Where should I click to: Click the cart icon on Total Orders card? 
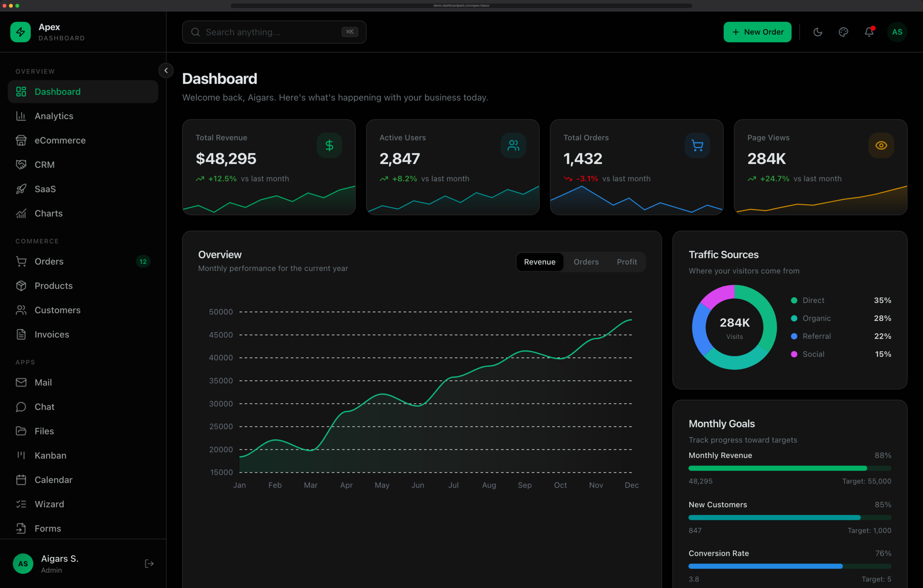[697, 145]
